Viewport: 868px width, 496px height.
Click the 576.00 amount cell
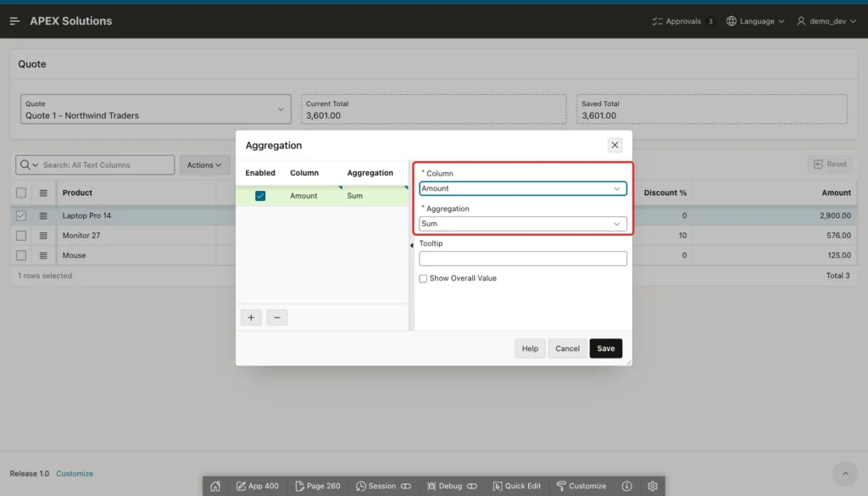(x=774, y=235)
